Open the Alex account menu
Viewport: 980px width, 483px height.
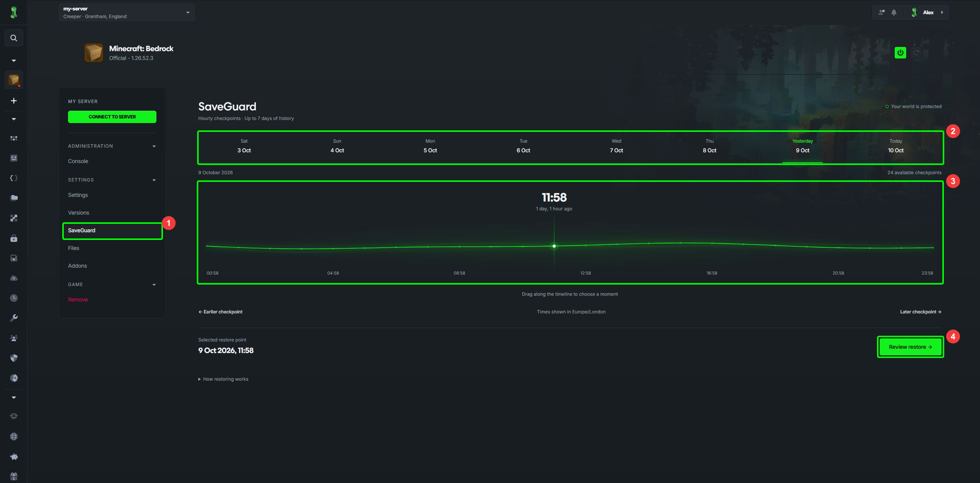[928, 12]
